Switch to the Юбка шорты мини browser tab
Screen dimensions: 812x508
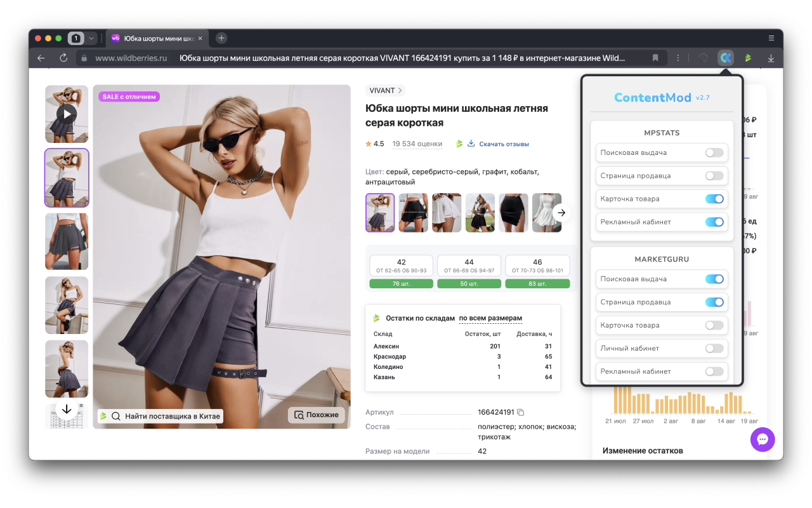tap(157, 37)
